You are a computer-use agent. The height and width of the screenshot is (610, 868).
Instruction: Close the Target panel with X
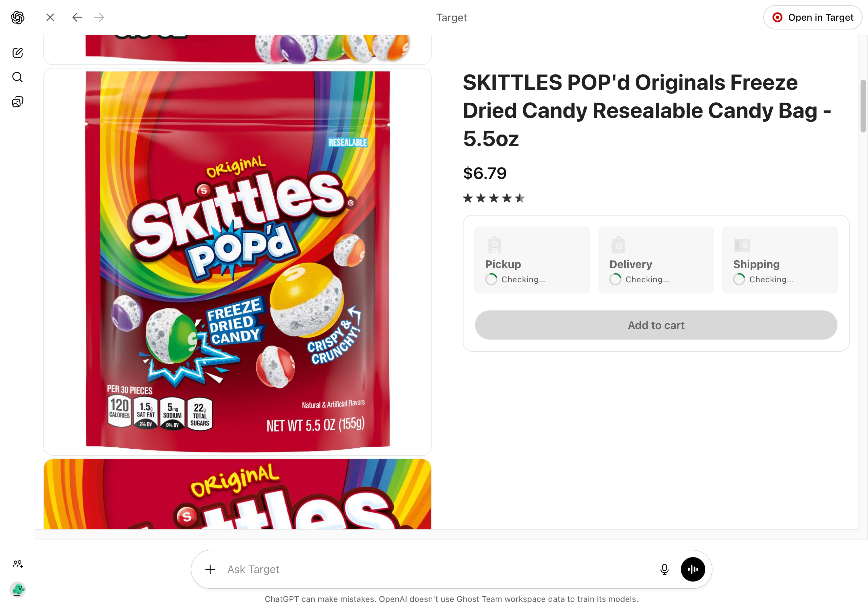click(x=50, y=17)
